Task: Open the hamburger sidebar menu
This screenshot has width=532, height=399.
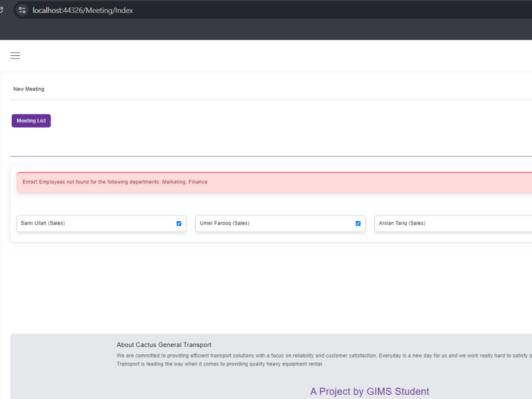Action: coord(15,56)
